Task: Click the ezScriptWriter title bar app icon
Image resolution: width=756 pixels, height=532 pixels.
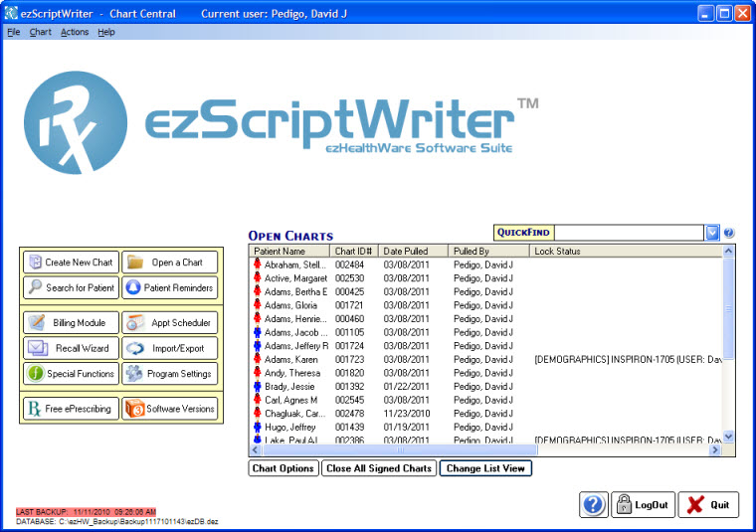Action: pyautogui.click(x=11, y=14)
